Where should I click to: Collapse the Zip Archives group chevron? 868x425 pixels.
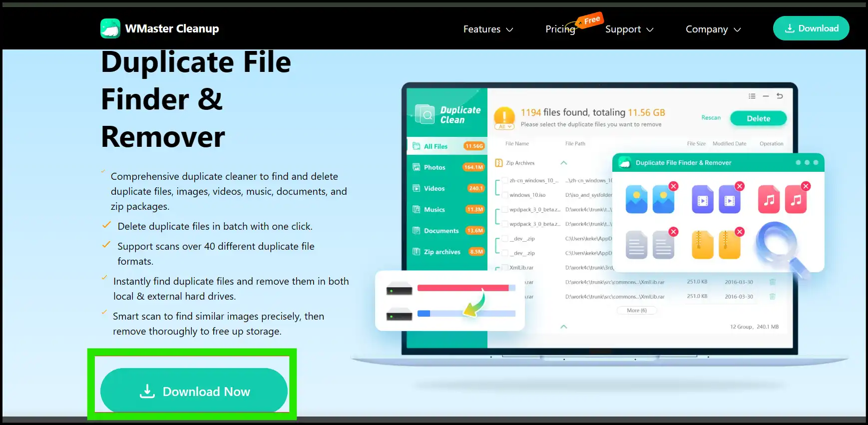[x=564, y=163]
